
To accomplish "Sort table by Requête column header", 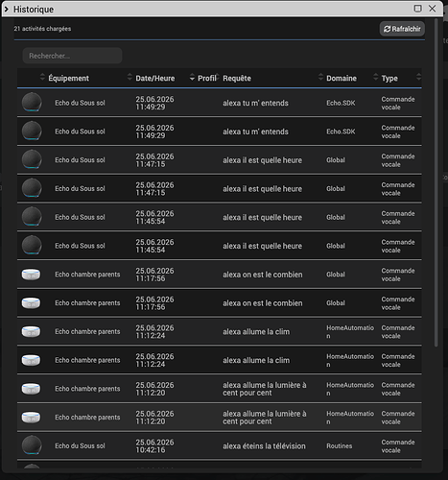I will click(x=237, y=78).
